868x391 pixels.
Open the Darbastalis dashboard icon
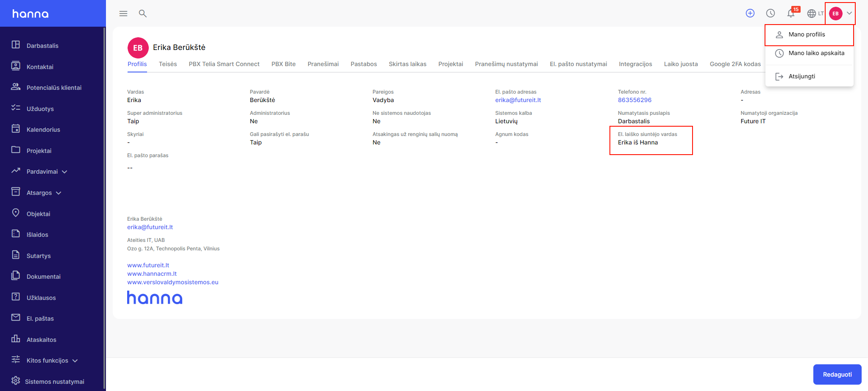(16, 45)
